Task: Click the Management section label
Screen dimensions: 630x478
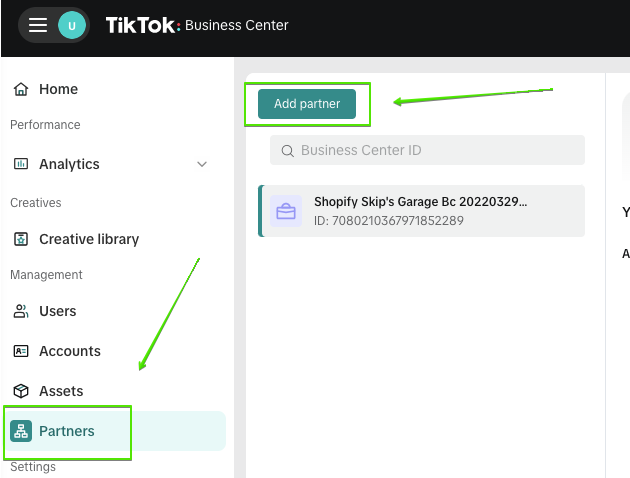Action: [x=46, y=275]
